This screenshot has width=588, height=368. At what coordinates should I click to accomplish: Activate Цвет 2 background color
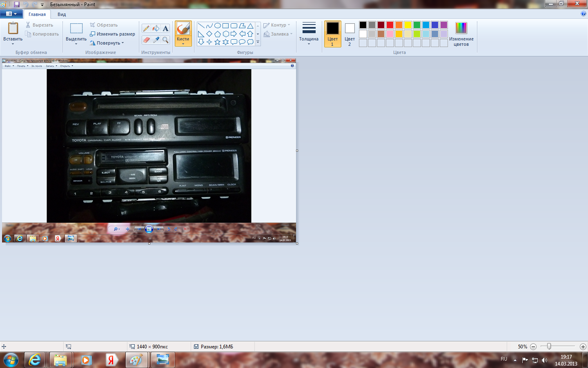pyautogui.click(x=350, y=34)
